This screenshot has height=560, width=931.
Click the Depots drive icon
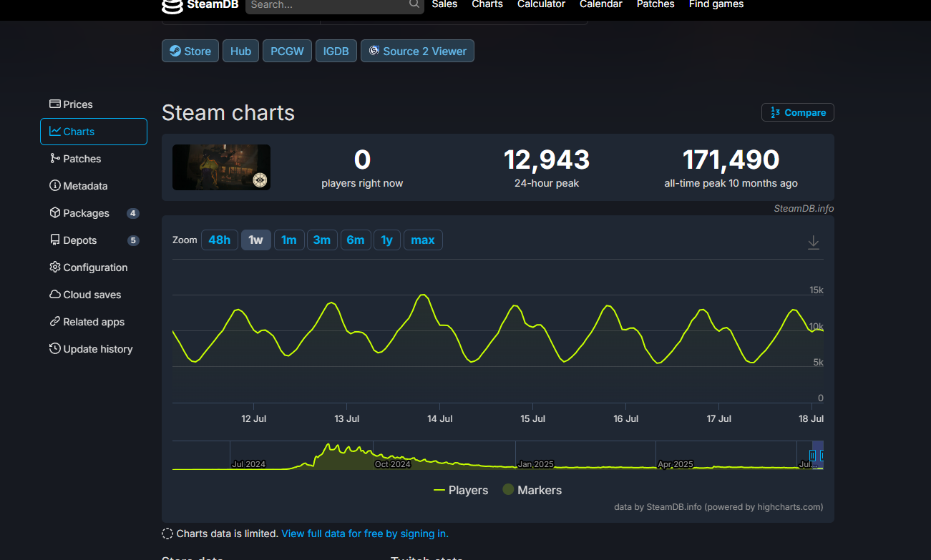click(54, 240)
